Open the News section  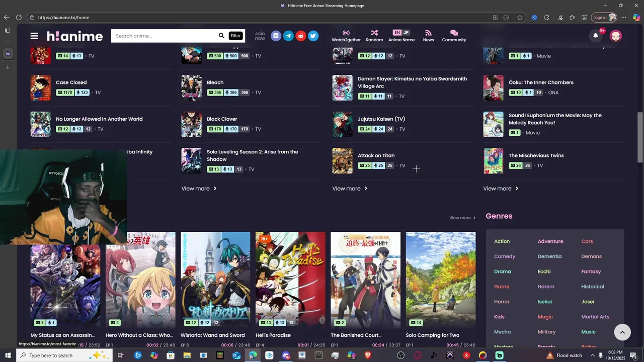pyautogui.click(x=428, y=36)
